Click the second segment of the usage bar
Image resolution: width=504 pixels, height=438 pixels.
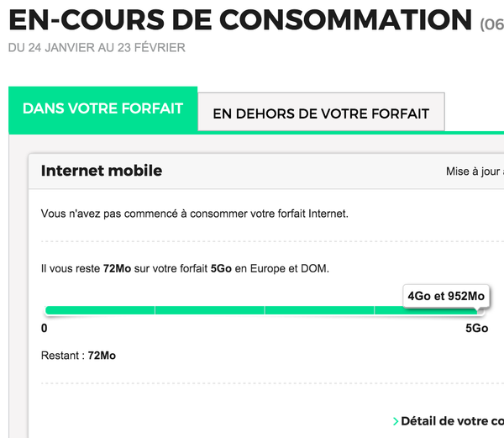click(209, 310)
